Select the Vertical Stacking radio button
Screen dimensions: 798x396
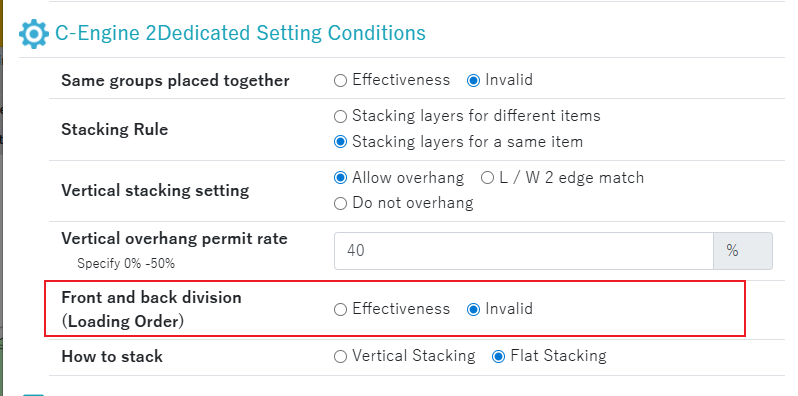tap(340, 357)
